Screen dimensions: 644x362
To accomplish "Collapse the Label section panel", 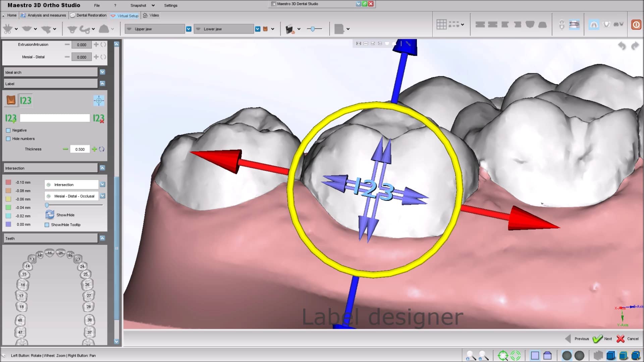I will pyautogui.click(x=102, y=83).
